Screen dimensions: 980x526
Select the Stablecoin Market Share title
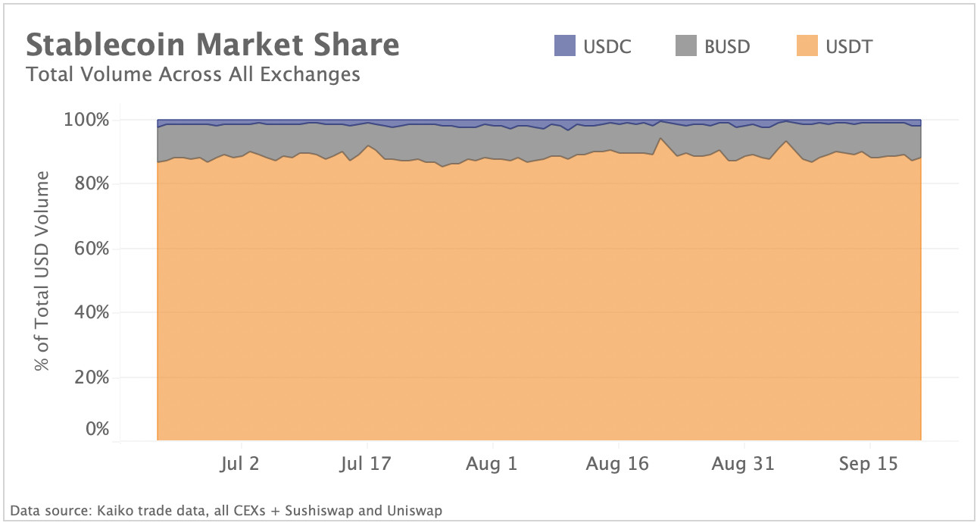coord(213,45)
